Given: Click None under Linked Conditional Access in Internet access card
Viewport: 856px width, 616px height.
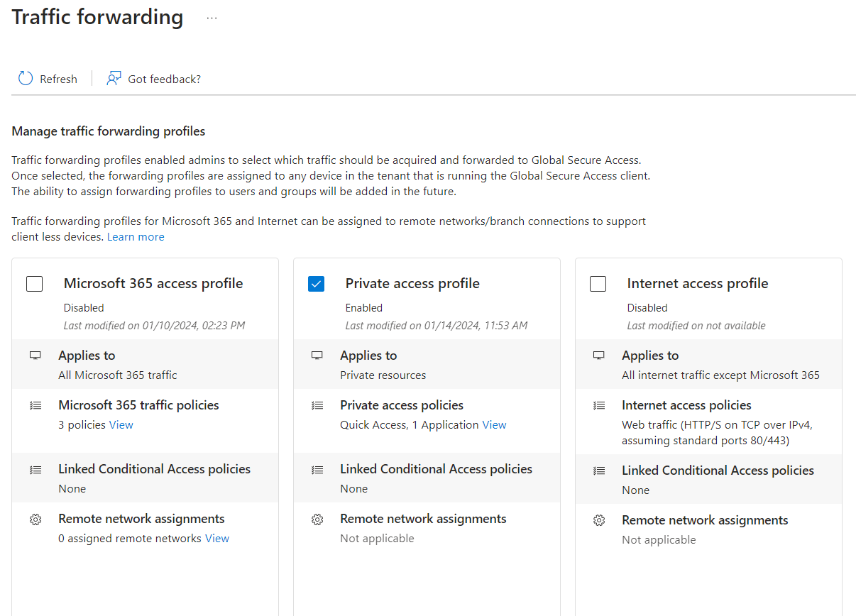Looking at the screenshot, I should 635,490.
